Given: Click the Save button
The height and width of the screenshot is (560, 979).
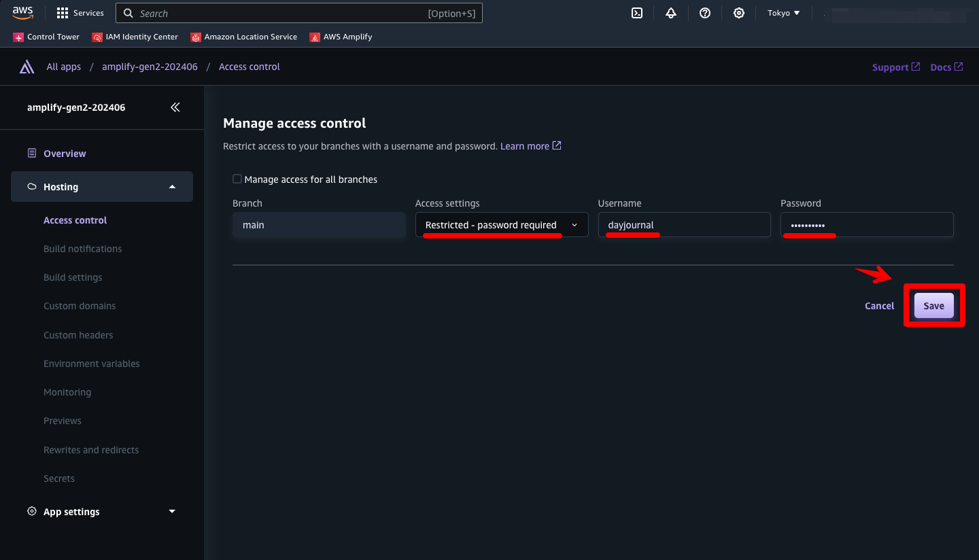Looking at the screenshot, I should 933,306.
